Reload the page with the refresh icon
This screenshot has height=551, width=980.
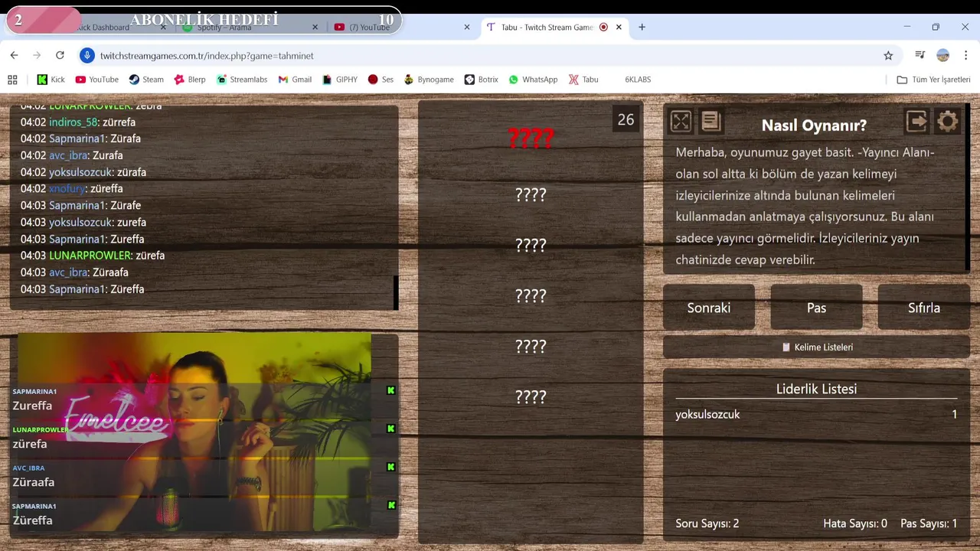[60, 55]
